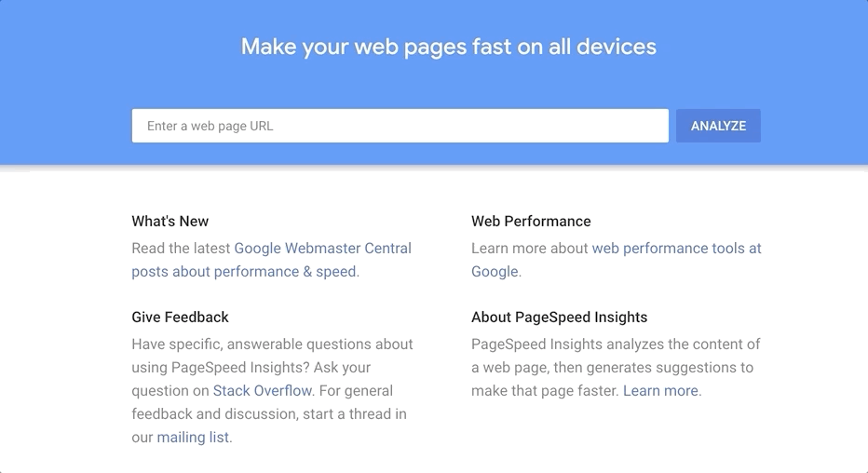Viewport: 868px width, 473px height.
Task: Click the Learn more link
Action: point(660,391)
